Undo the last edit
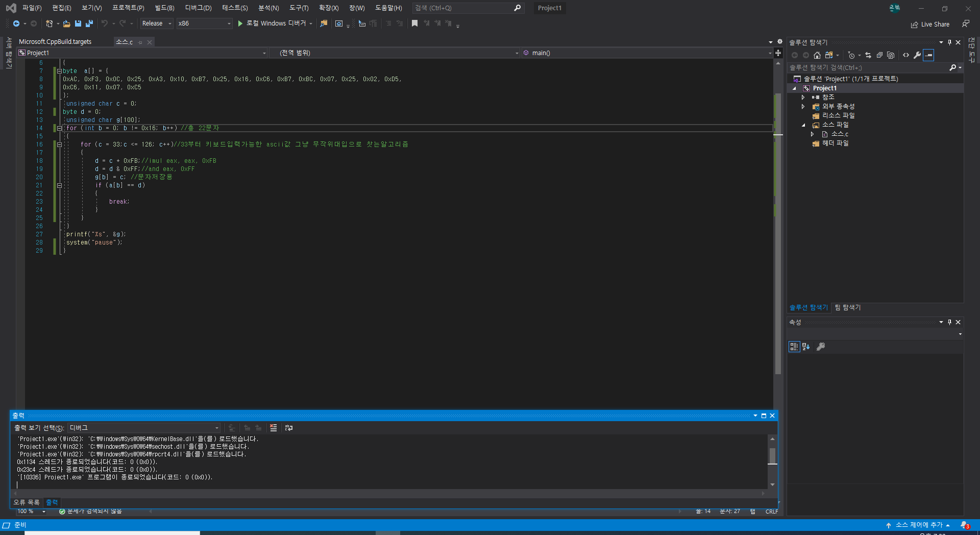The height and width of the screenshot is (535, 980). point(105,23)
